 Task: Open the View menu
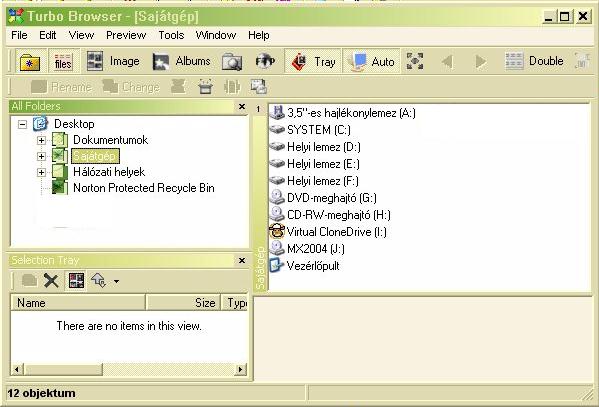81,35
